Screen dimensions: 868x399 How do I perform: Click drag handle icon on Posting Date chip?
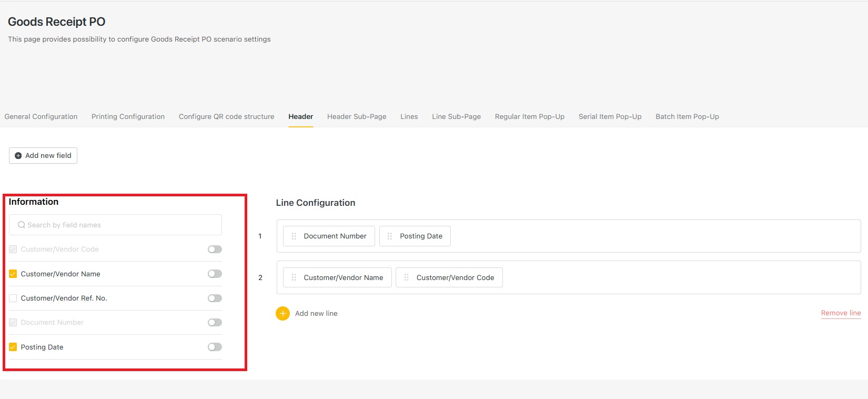pos(390,236)
